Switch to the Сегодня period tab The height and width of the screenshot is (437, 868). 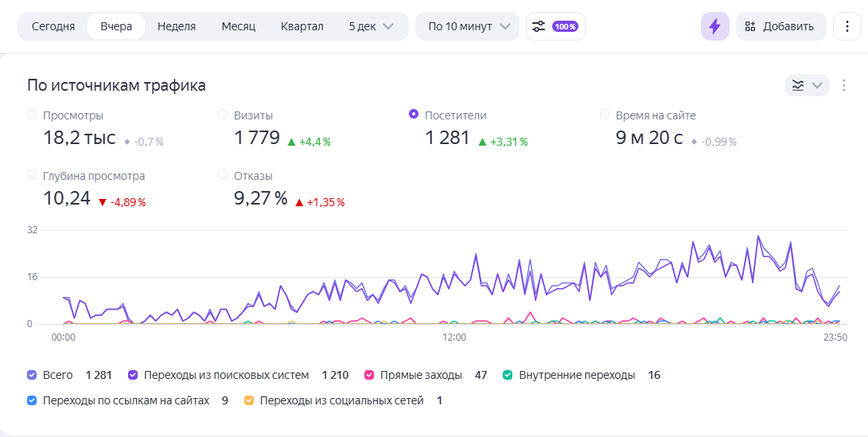coord(53,26)
